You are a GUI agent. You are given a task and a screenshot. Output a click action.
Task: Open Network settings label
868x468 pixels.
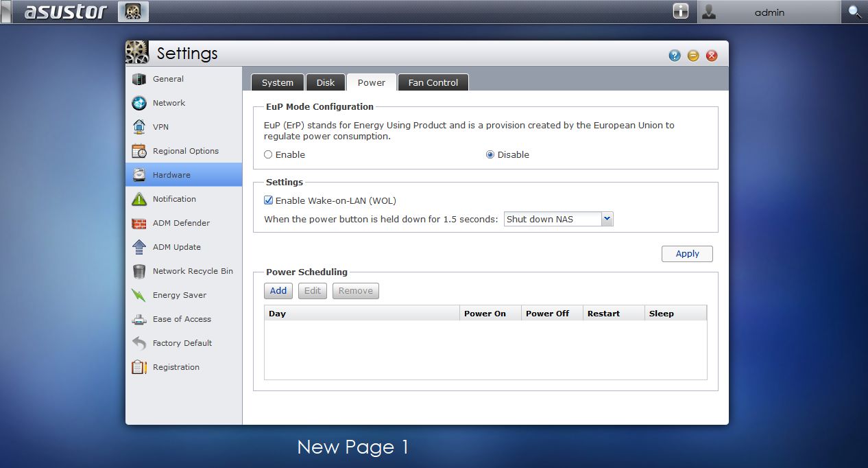click(169, 103)
